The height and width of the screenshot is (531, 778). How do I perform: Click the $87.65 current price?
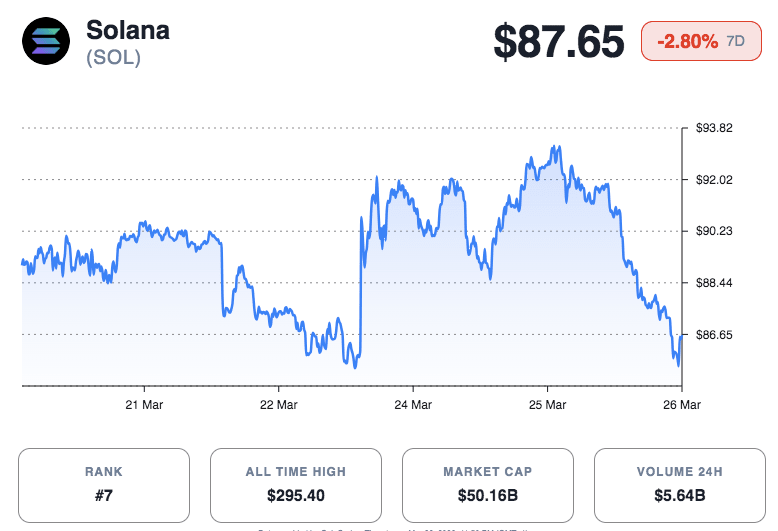point(557,42)
